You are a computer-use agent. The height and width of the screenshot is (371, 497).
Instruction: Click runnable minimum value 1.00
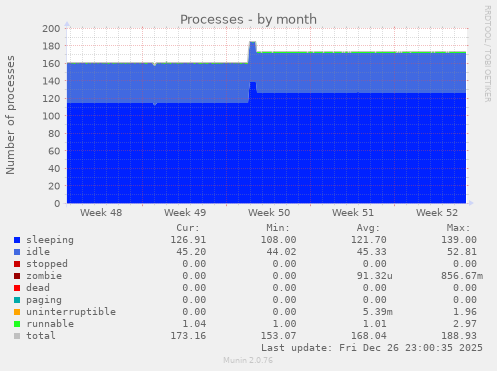click(285, 324)
